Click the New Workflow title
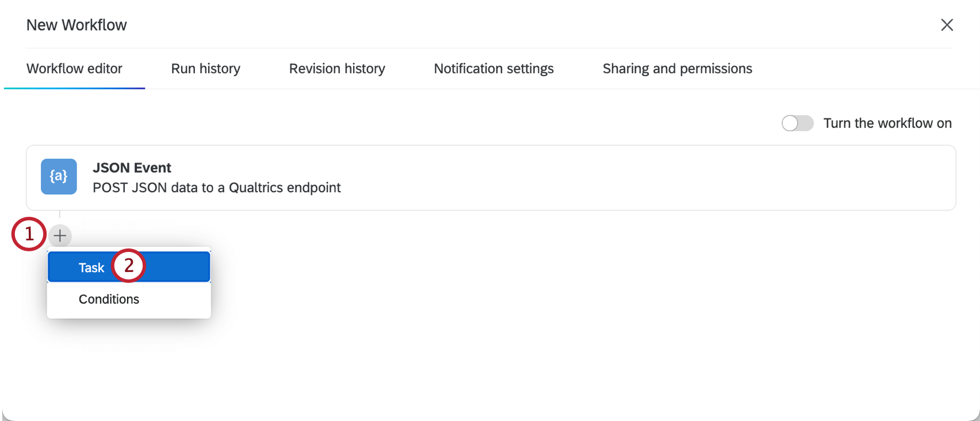The image size is (980, 421). (76, 25)
